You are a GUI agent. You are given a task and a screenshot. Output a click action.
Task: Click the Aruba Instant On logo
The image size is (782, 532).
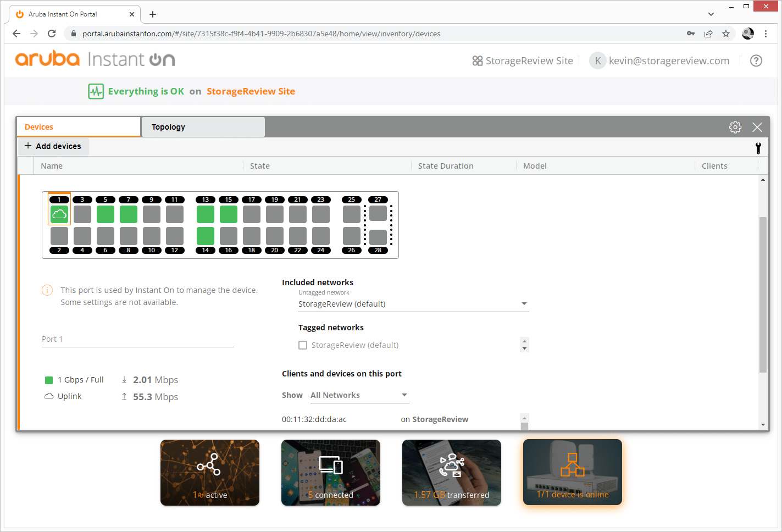(x=95, y=59)
